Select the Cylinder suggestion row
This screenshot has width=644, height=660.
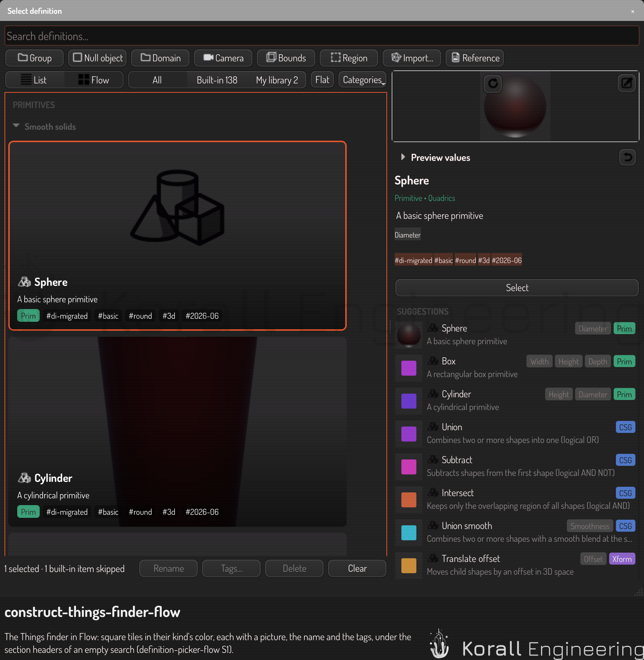click(x=517, y=400)
